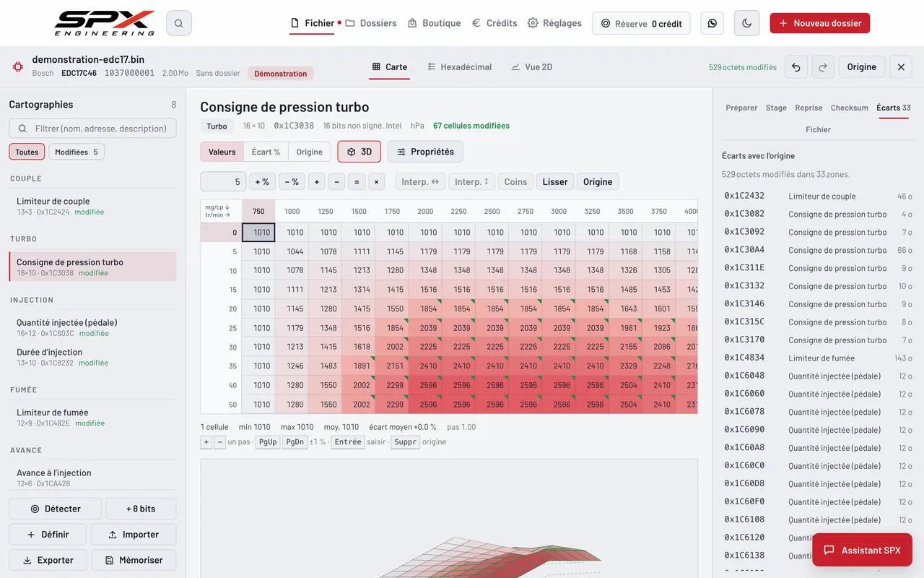Click the step value input showing 5

point(223,182)
